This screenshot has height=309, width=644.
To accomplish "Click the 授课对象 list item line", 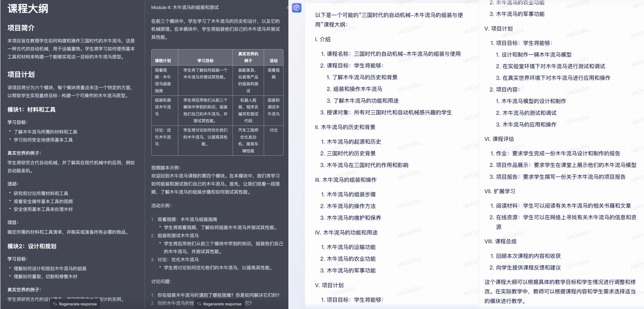I will [386, 112].
